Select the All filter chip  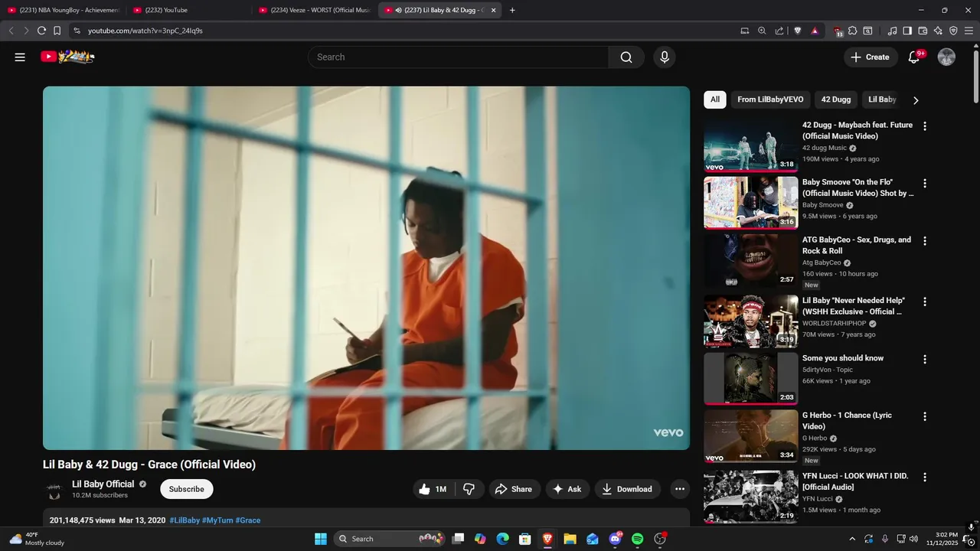(x=715, y=99)
